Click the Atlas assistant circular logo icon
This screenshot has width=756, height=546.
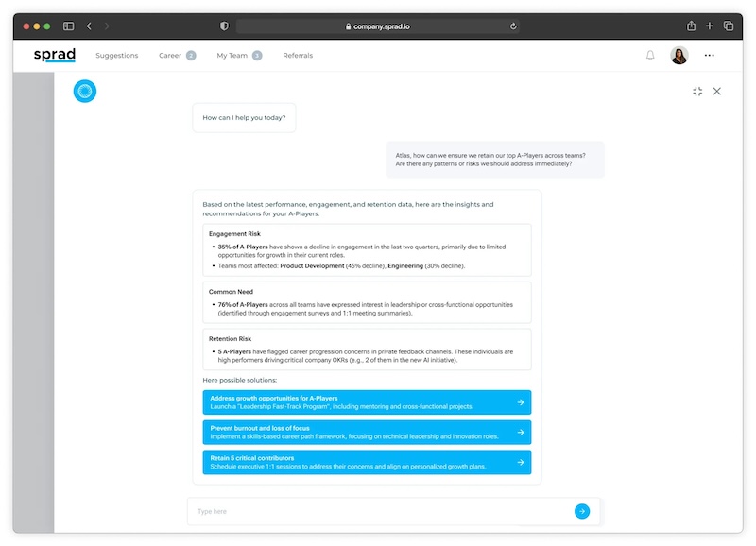point(85,92)
